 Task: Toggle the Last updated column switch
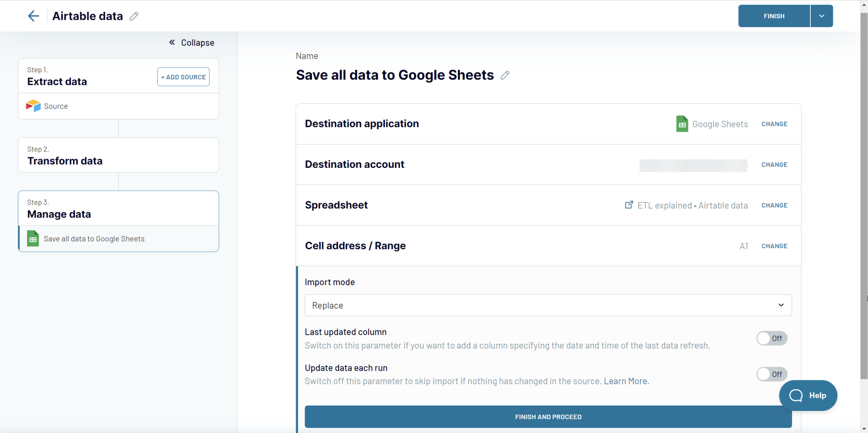772,339
